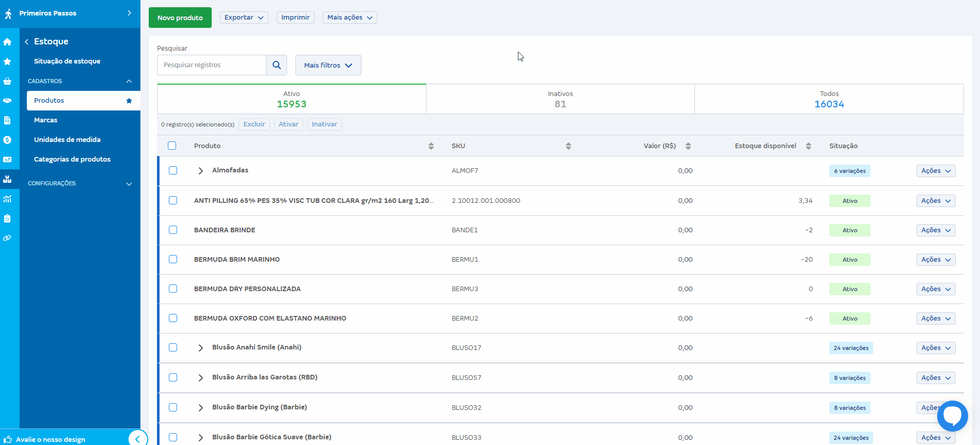The height and width of the screenshot is (445, 980).
Task: Click the Avalie o nosso design link
Action: click(x=51, y=439)
